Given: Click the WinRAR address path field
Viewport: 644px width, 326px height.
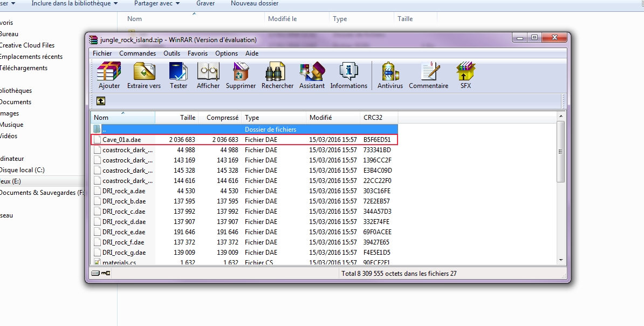Looking at the screenshot, I should tap(333, 101).
